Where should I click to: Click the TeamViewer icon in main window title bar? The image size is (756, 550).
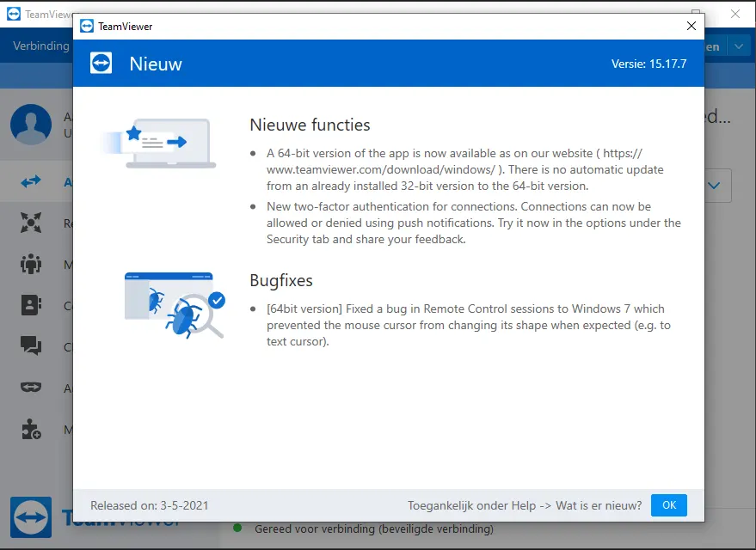(x=14, y=14)
